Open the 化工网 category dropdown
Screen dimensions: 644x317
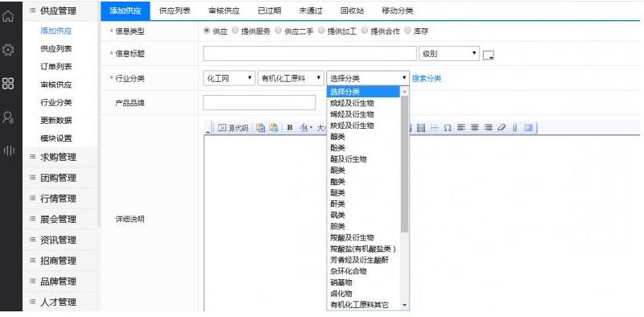coord(229,78)
